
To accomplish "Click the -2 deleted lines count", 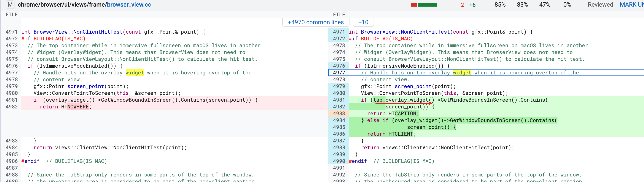I will 461,5.
